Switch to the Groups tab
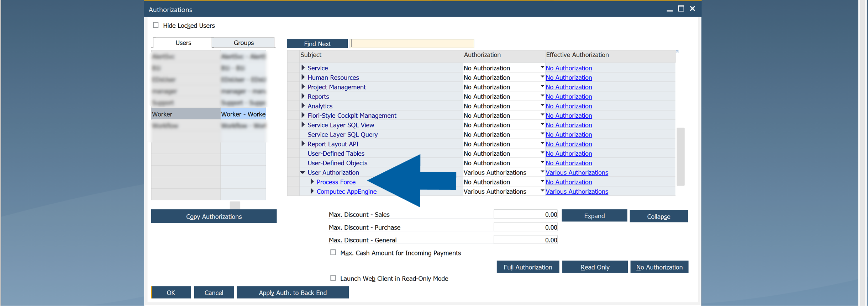This screenshot has height=306, width=868. (x=243, y=43)
